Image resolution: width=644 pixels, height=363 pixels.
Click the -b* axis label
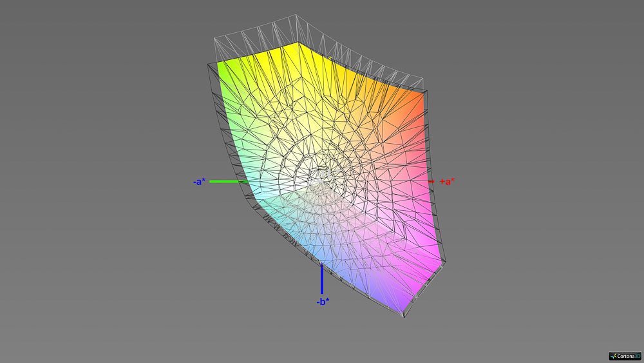323,302
